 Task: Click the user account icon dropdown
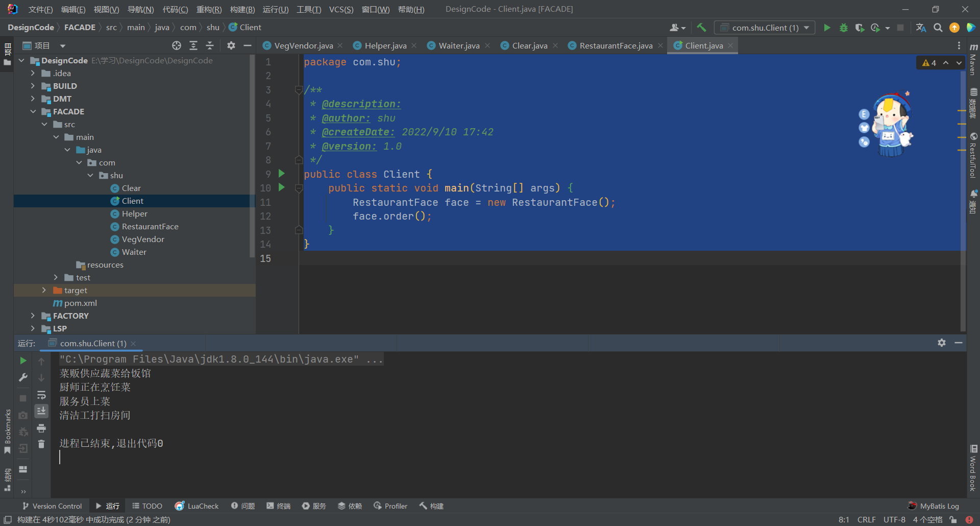(677, 28)
